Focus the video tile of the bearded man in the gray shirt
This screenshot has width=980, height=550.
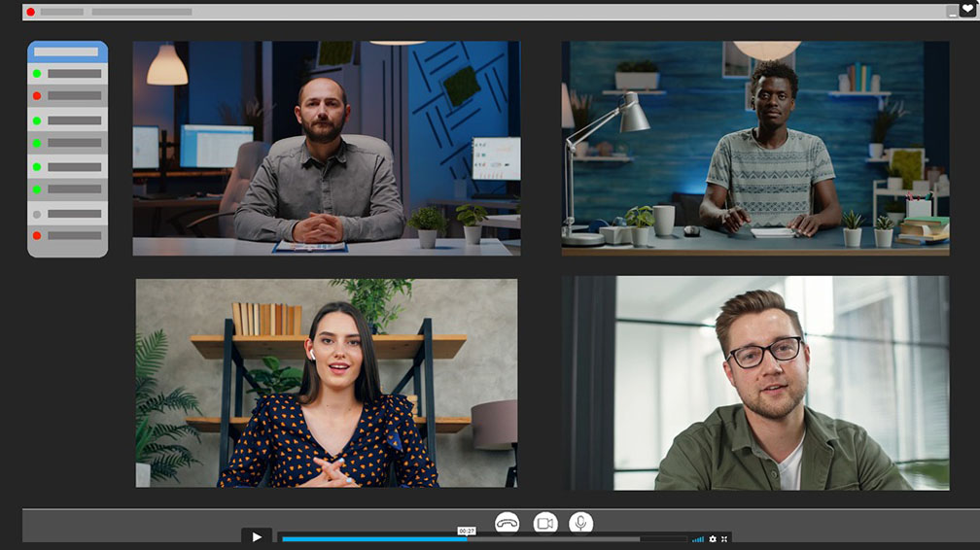point(327,148)
